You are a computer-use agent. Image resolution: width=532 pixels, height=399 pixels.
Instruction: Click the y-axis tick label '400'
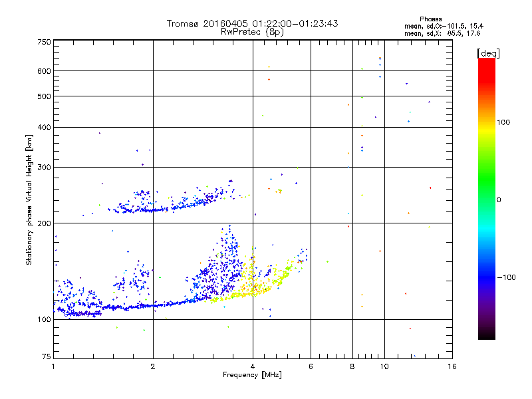coord(45,127)
